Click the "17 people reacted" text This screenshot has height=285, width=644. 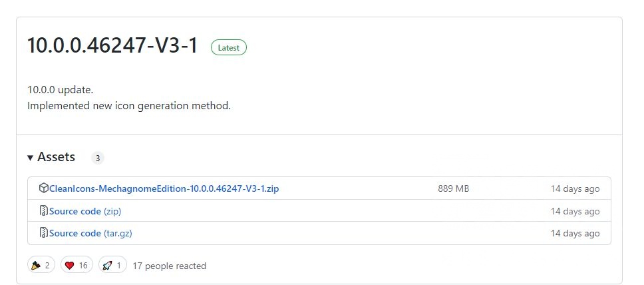[169, 266]
